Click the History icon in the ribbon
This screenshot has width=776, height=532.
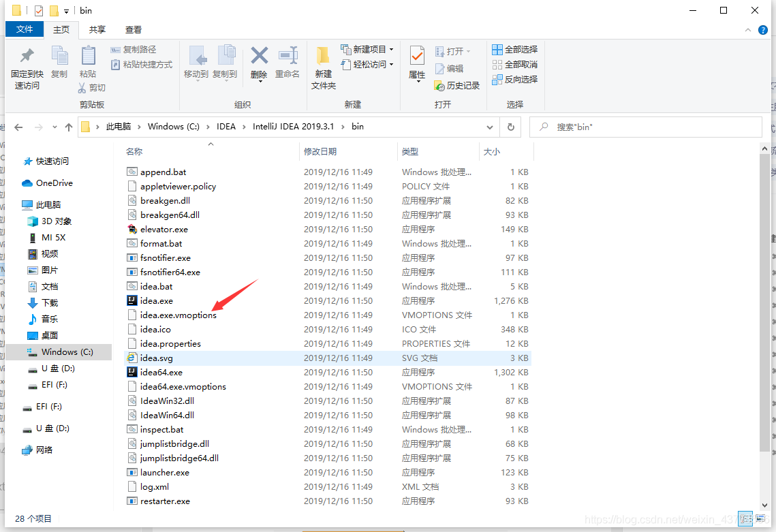(439, 86)
